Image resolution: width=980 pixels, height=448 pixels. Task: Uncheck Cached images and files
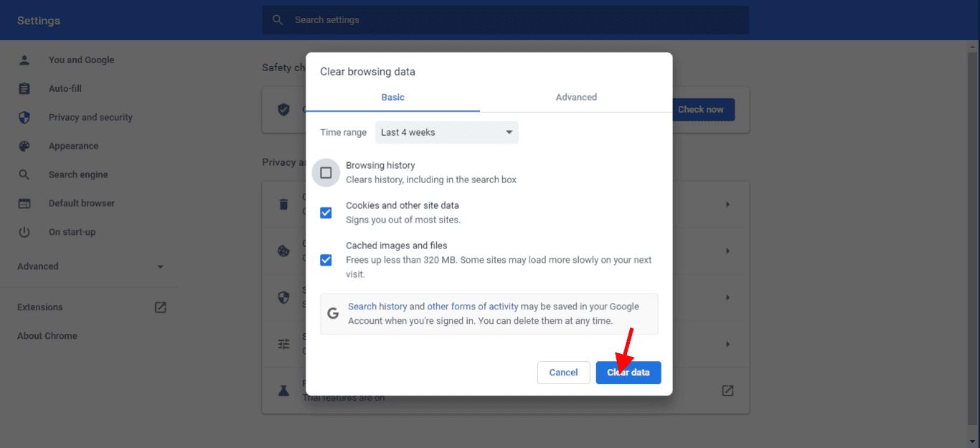[326, 260]
